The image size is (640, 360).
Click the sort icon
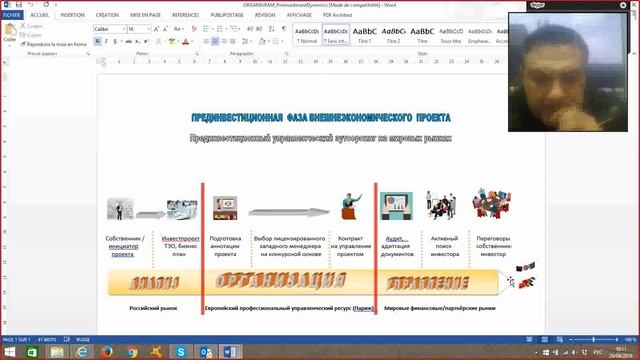[272, 29]
